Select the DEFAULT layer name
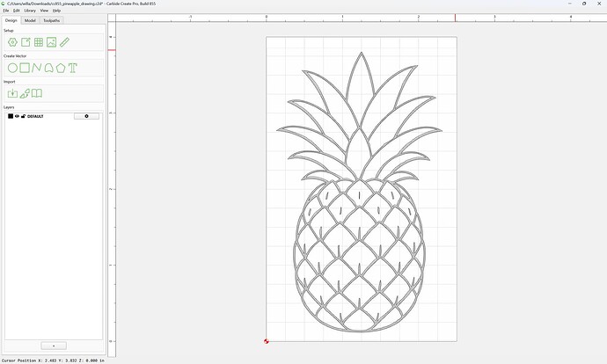 pos(35,116)
